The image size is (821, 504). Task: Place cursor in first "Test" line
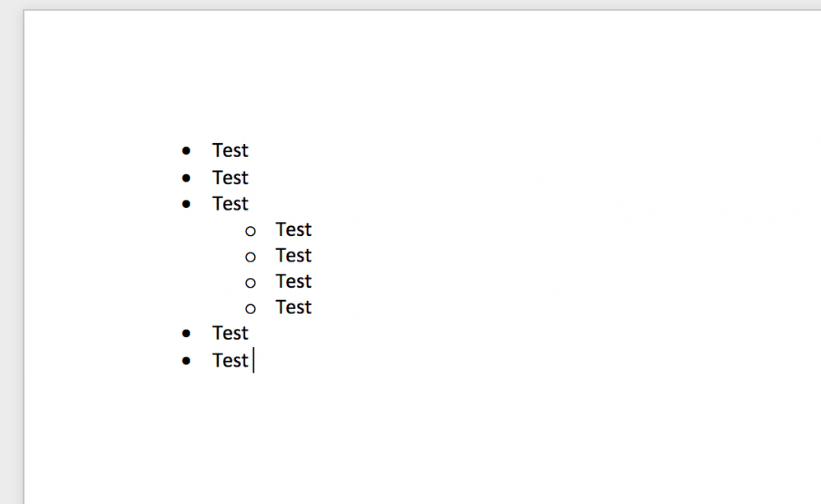(230, 150)
